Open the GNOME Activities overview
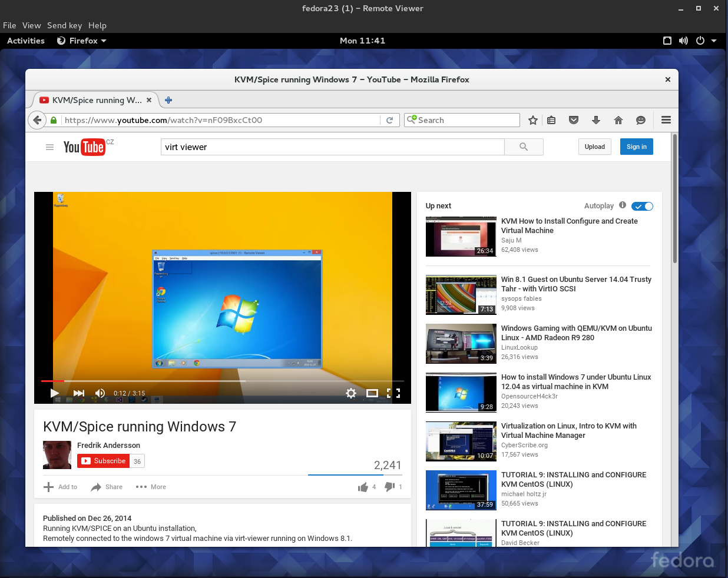 [x=26, y=41]
